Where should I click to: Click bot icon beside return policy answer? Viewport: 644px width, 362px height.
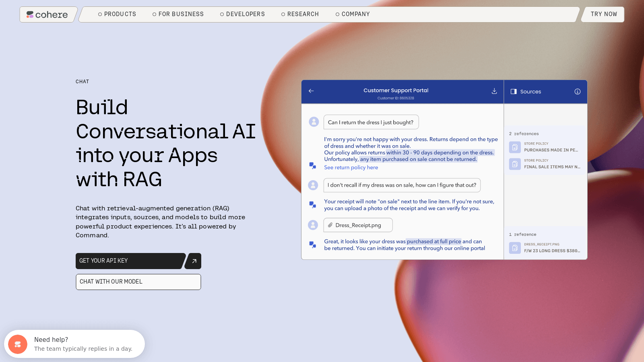[x=312, y=165]
